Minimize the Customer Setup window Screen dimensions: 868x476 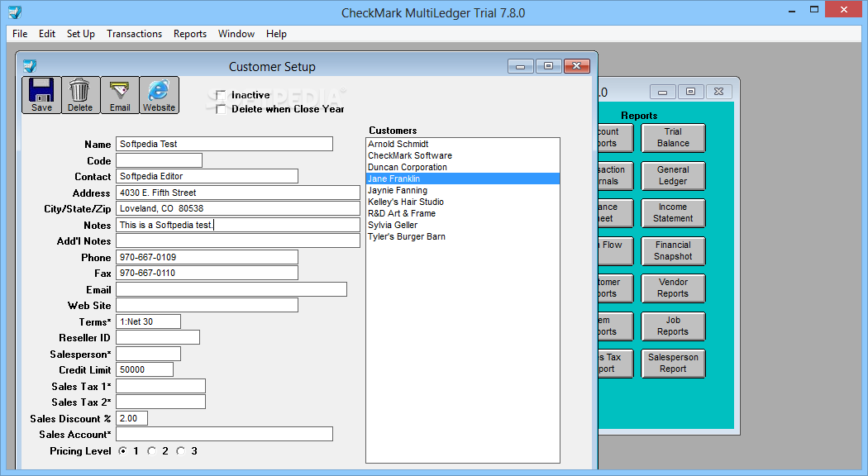520,66
